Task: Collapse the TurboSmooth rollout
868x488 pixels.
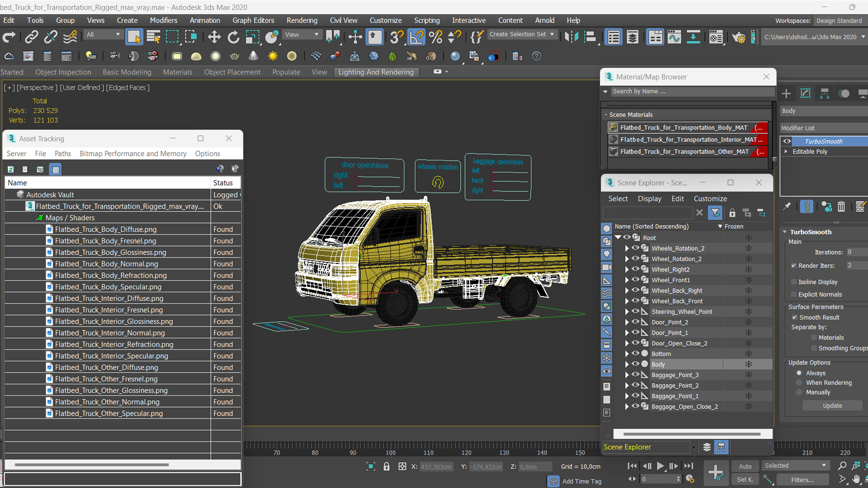Action: click(785, 232)
